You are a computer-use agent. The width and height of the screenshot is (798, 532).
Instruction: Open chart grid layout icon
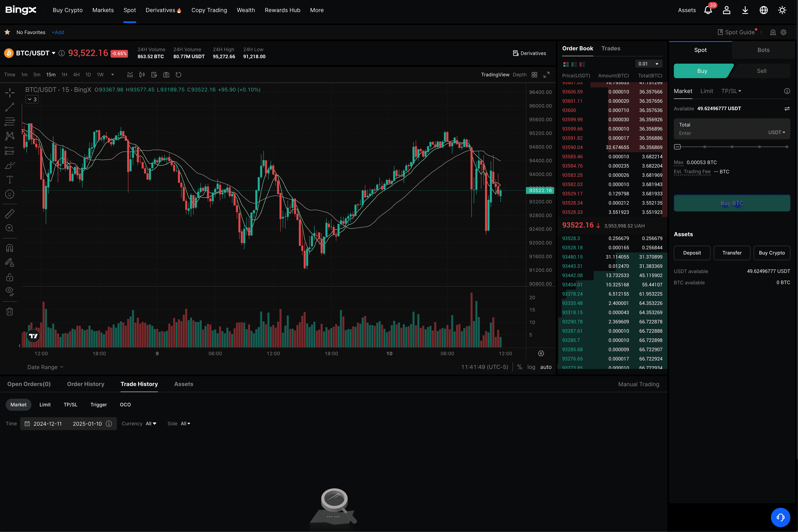(x=534, y=75)
